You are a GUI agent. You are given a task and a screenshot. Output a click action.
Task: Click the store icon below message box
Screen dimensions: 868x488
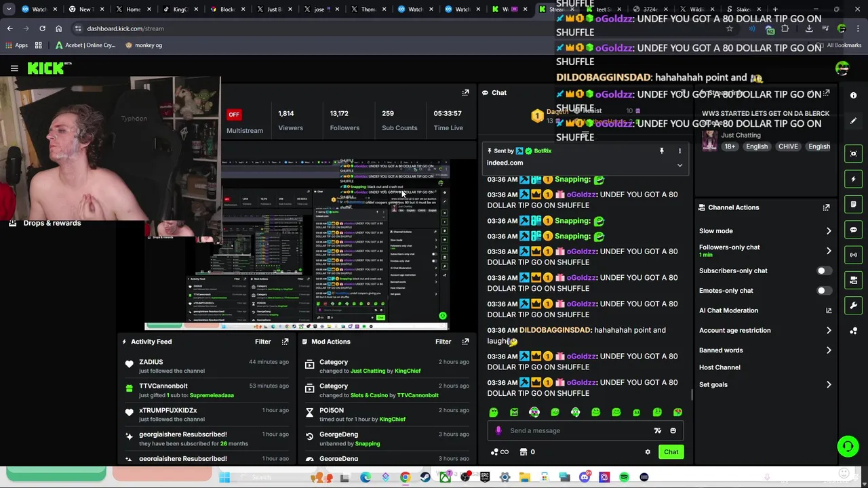pyautogui.click(x=524, y=452)
